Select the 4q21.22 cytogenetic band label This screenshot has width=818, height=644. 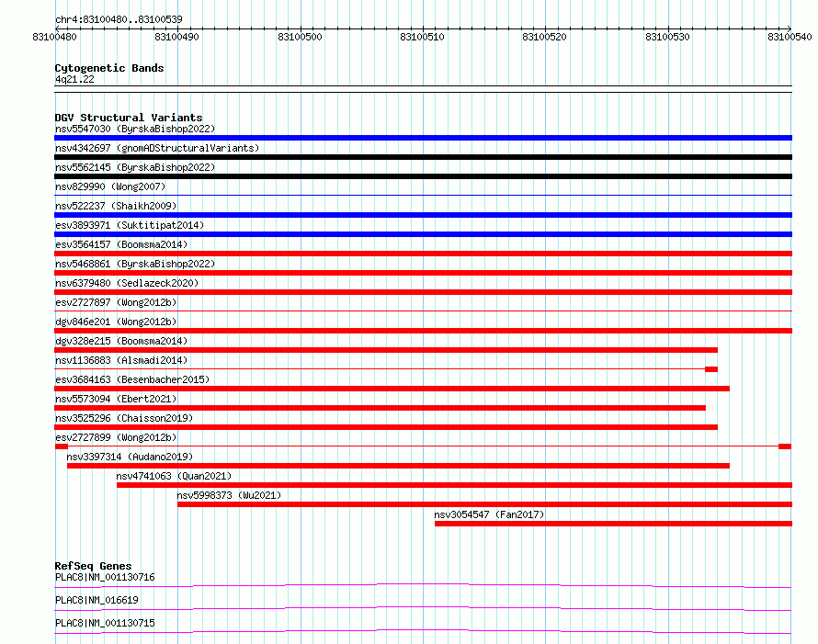click(74, 79)
